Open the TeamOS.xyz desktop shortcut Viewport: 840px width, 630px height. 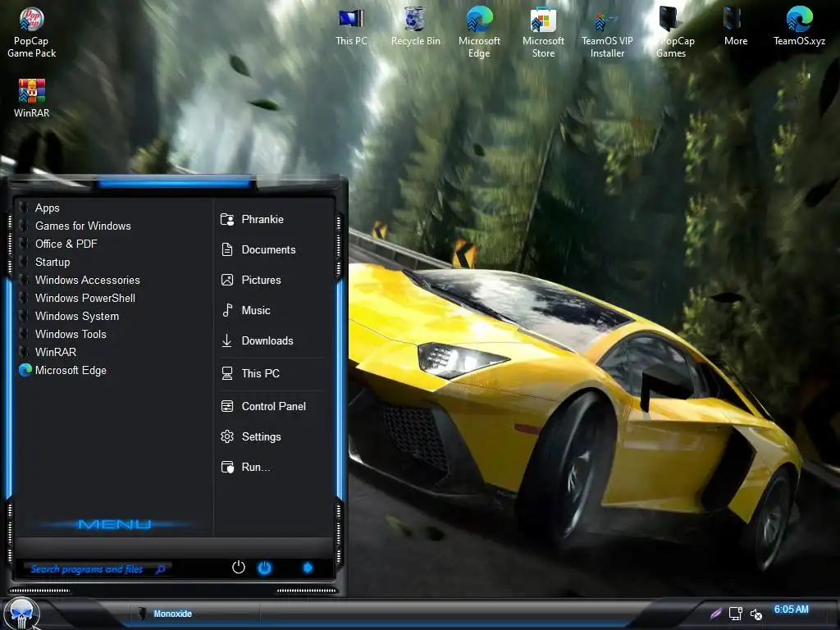799,27
